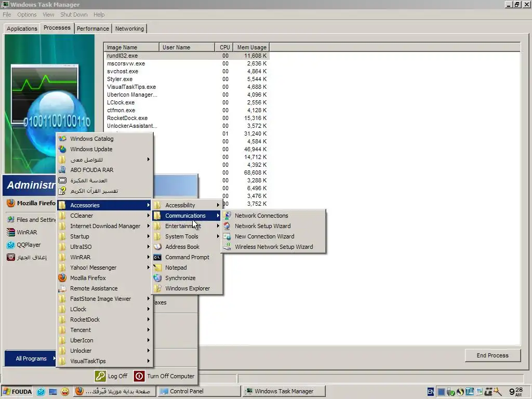Launch Command Prompt icon
Viewport: 532px width, 399px height.
(x=157, y=257)
